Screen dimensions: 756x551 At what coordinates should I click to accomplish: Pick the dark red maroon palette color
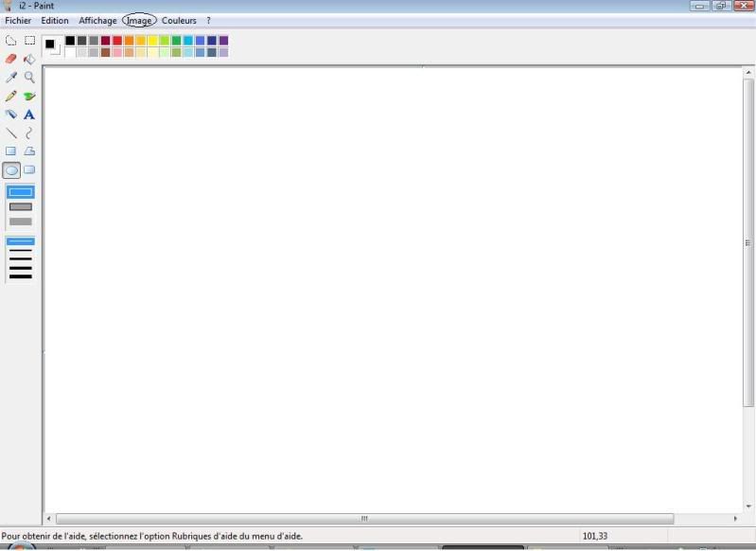pyautogui.click(x=106, y=41)
